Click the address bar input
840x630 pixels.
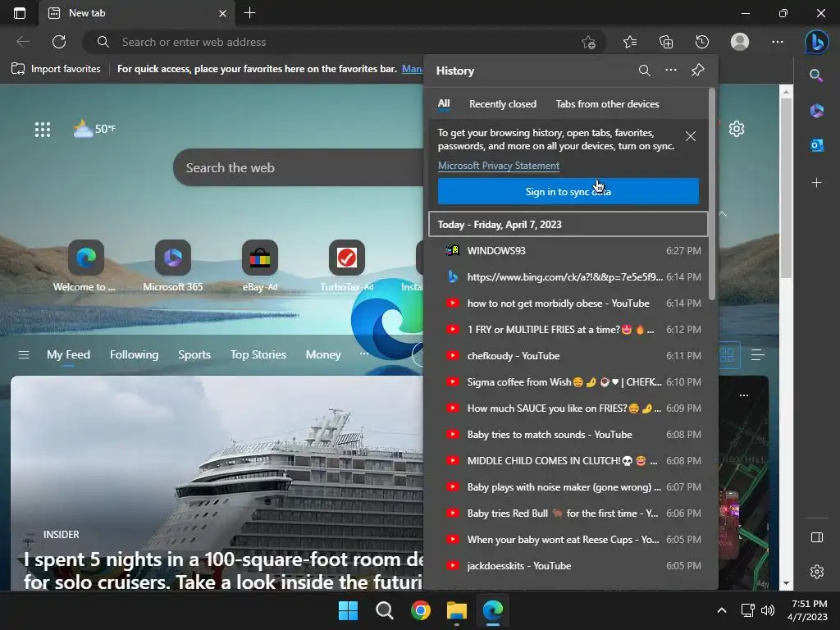click(343, 42)
